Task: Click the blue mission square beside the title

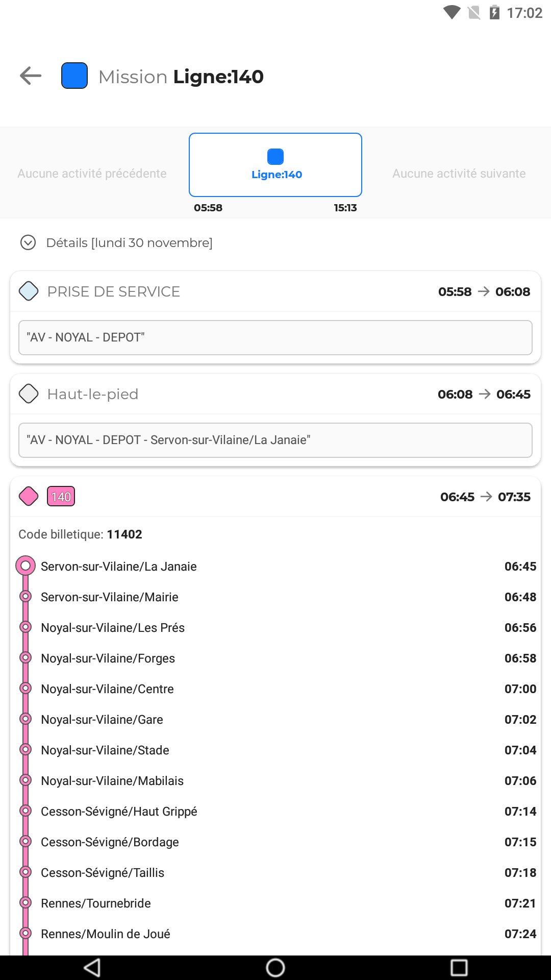Action: point(74,76)
